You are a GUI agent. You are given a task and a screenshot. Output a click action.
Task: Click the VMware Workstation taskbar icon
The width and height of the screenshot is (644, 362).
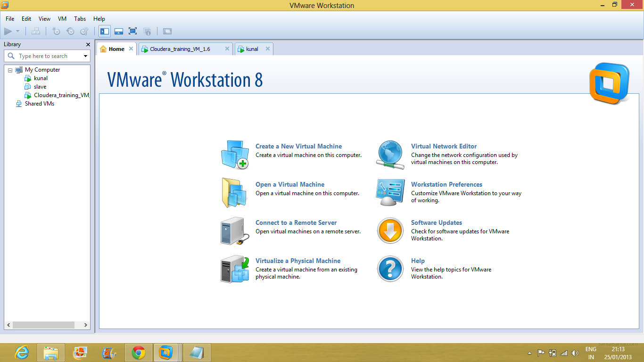tap(165, 353)
